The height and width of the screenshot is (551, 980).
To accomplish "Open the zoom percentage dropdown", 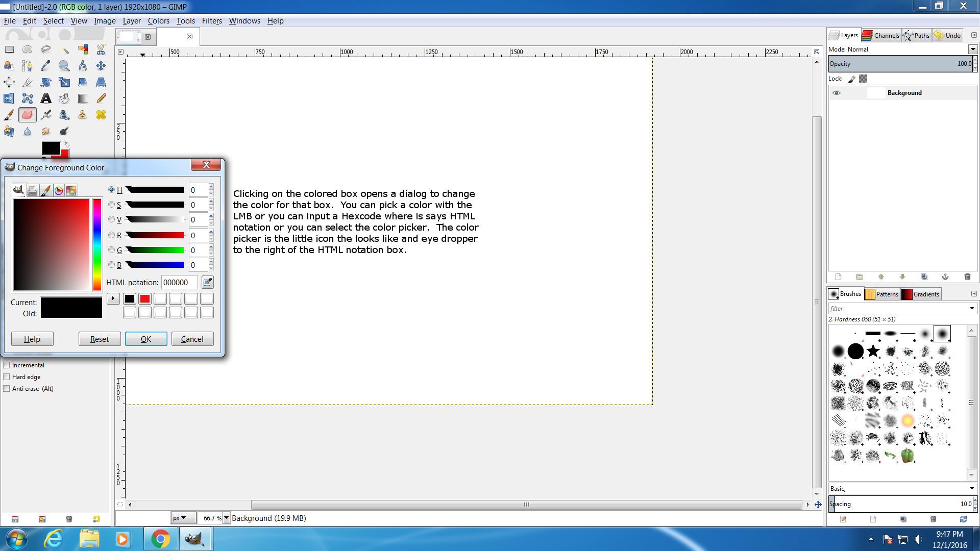I will click(226, 518).
